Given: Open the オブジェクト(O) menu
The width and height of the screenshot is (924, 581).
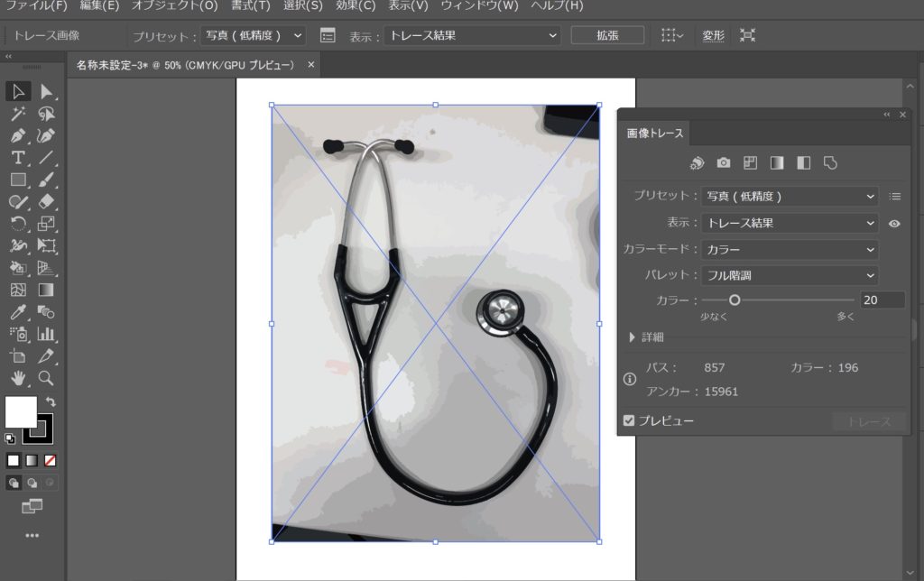Looking at the screenshot, I should tap(174, 6).
